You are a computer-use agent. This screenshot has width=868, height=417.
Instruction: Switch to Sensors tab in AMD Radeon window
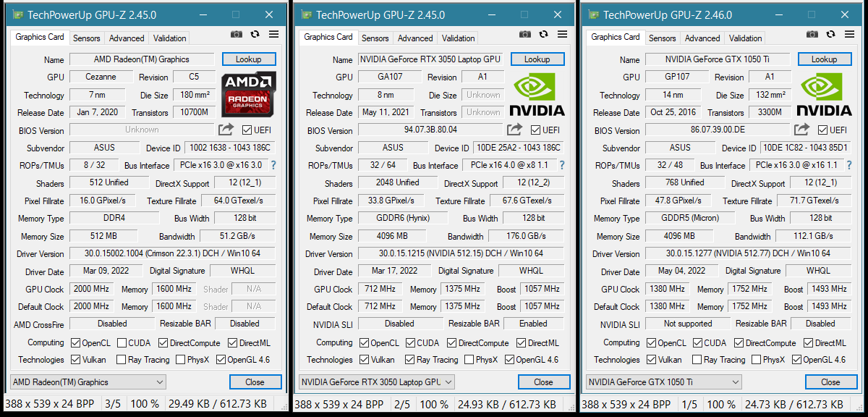coord(87,38)
